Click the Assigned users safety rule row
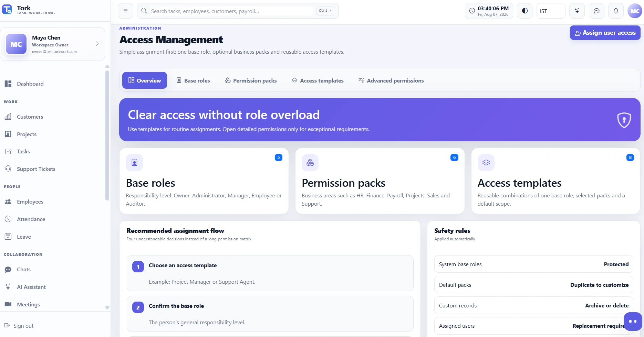The width and height of the screenshot is (644, 337). pyautogui.click(x=533, y=326)
